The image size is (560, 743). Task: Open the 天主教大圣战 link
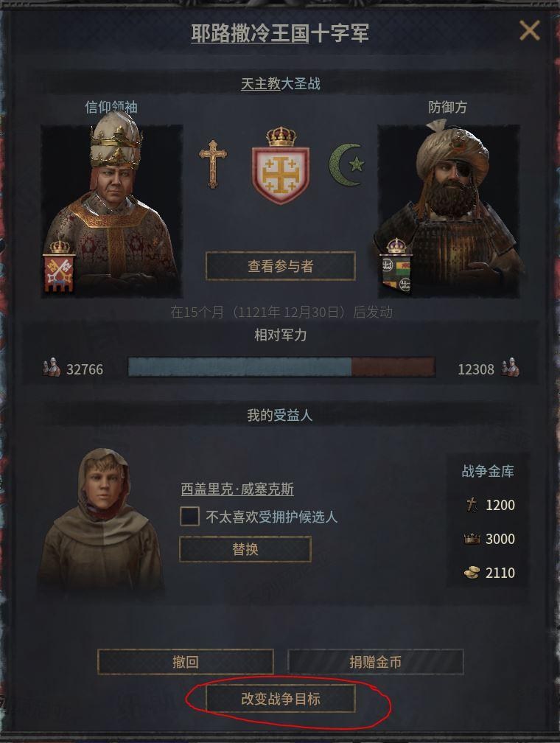[x=281, y=84]
